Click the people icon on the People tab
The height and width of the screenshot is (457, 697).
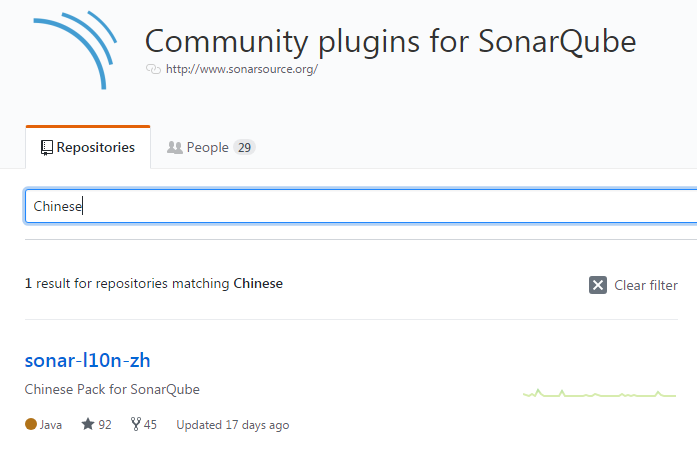point(175,148)
